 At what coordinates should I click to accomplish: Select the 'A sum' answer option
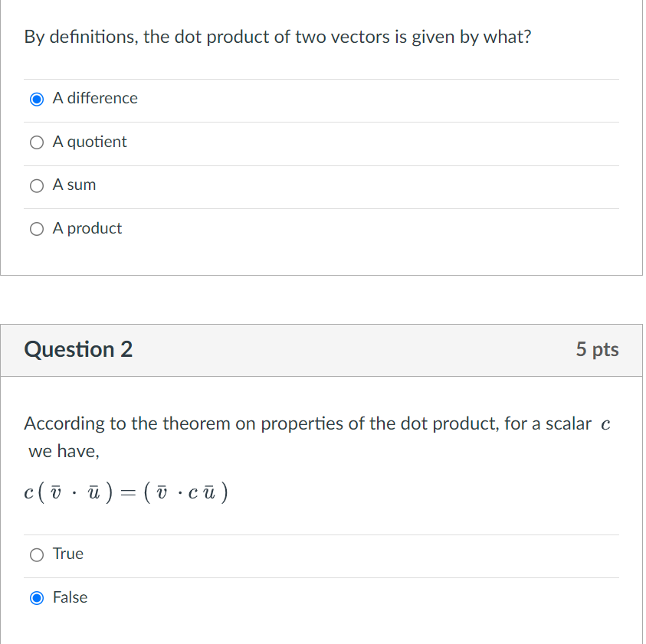point(36,185)
